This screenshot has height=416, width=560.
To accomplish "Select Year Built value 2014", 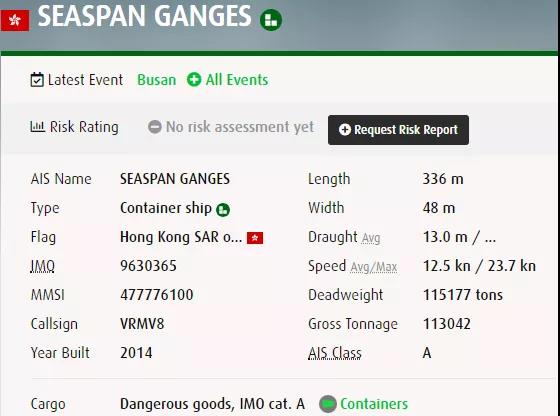I will (x=136, y=353).
